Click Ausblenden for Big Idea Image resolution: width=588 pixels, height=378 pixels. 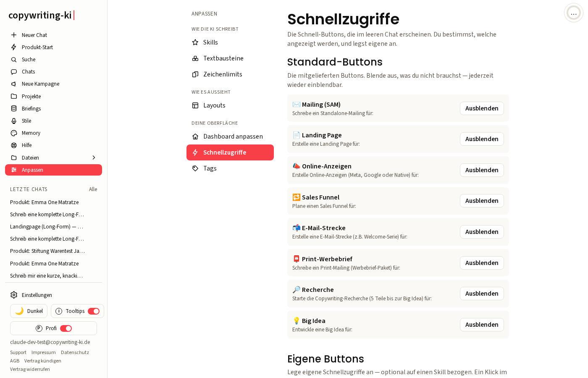(x=482, y=325)
